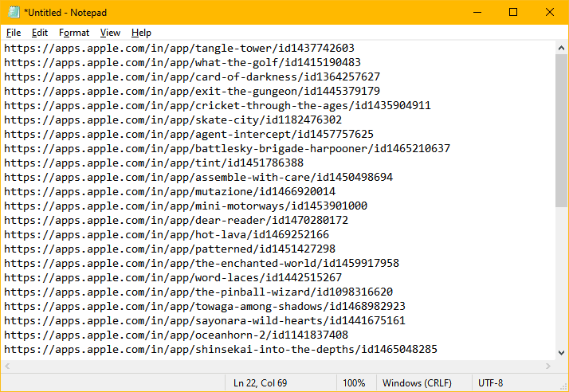Click the dear-reader URL line

(x=176, y=221)
